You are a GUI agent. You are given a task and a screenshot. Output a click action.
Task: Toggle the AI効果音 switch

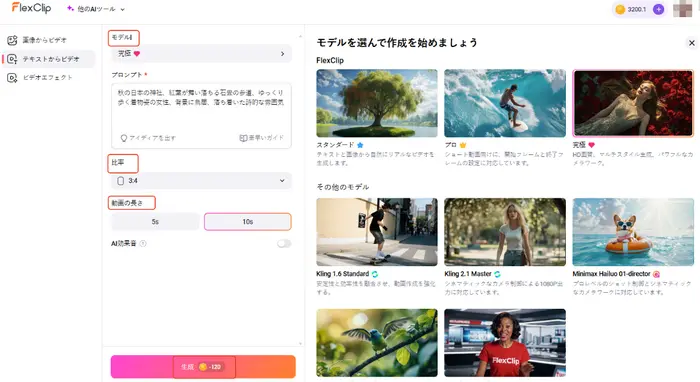(x=284, y=244)
